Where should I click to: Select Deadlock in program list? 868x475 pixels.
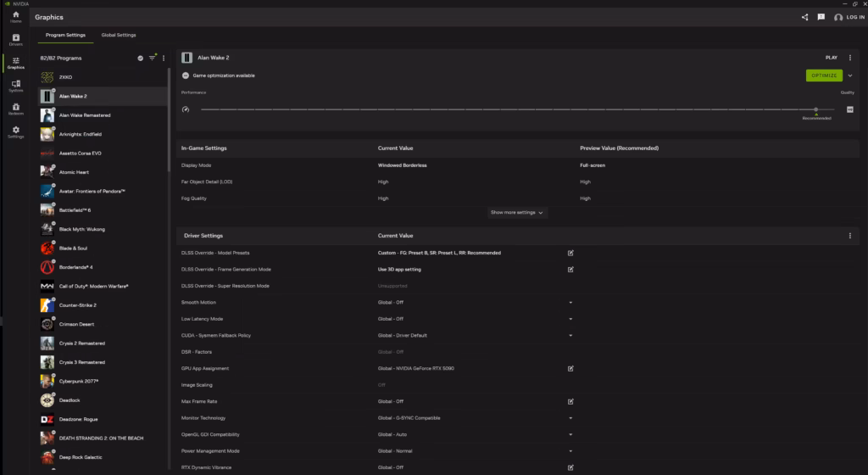(x=103, y=400)
